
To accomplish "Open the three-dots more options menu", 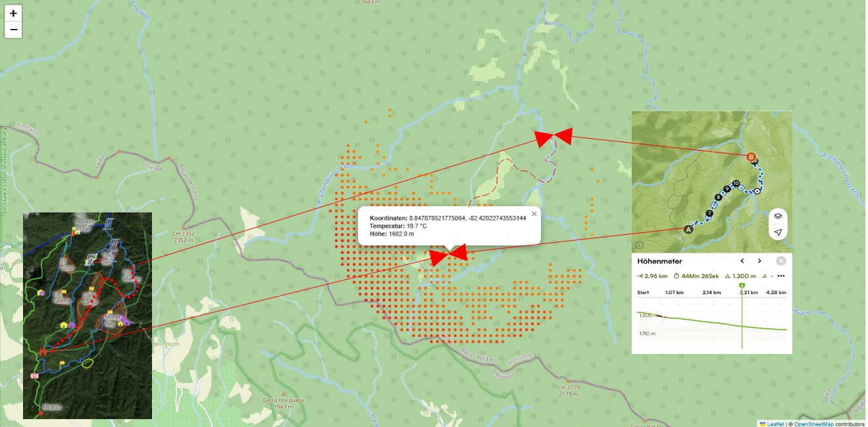I will pos(781,276).
